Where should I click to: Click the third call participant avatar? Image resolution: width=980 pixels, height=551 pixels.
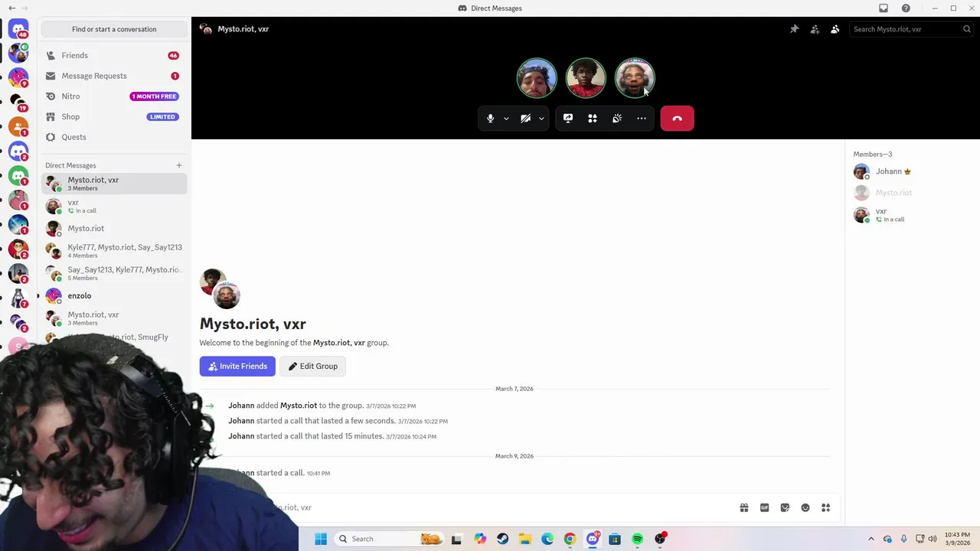635,78
